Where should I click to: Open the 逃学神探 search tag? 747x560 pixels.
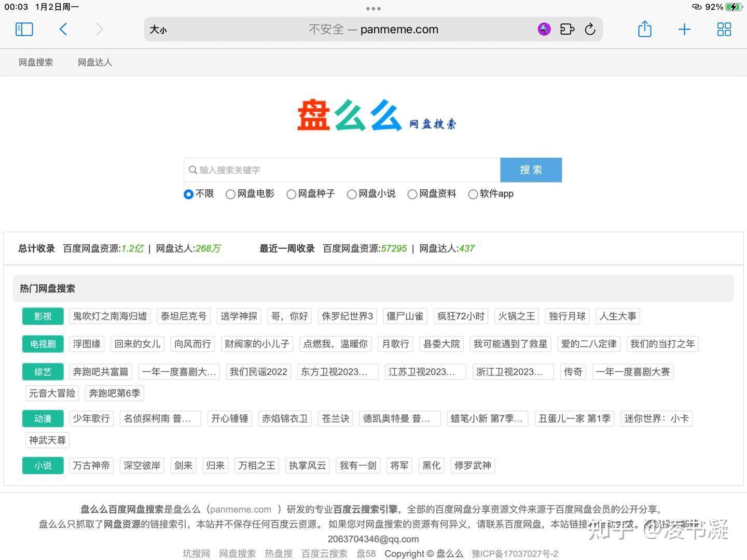click(x=239, y=316)
